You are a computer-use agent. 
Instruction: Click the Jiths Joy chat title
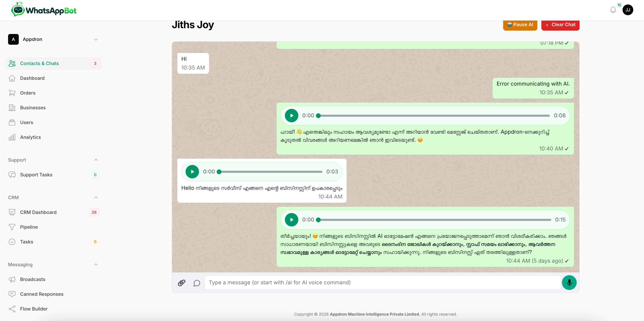(x=193, y=25)
